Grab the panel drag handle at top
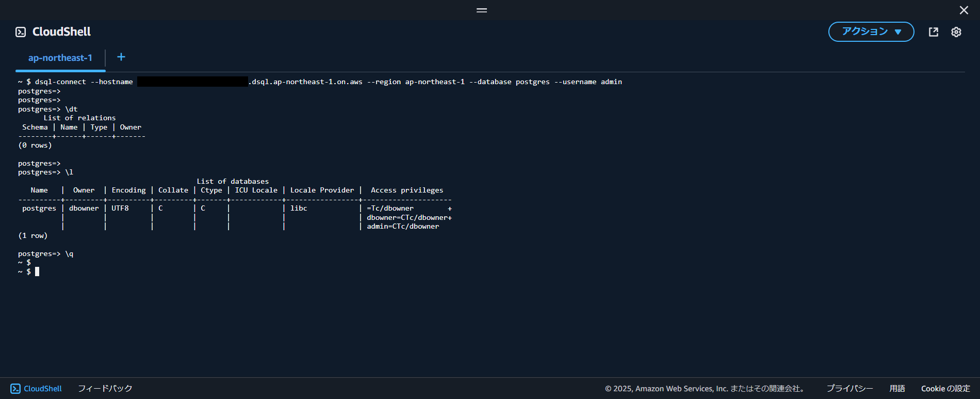The height and width of the screenshot is (399, 980). click(482, 10)
